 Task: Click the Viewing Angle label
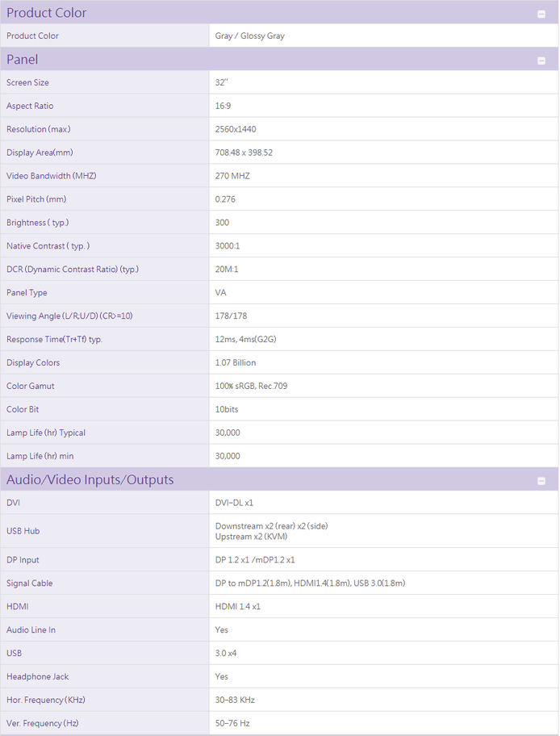click(x=69, y=316)
